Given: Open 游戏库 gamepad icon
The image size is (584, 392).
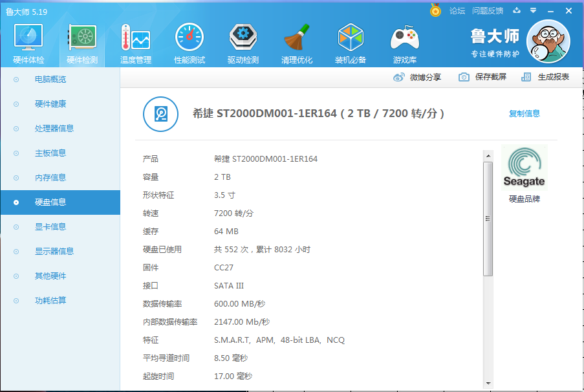Looking at the screenshot, I should tap(405, 38).
